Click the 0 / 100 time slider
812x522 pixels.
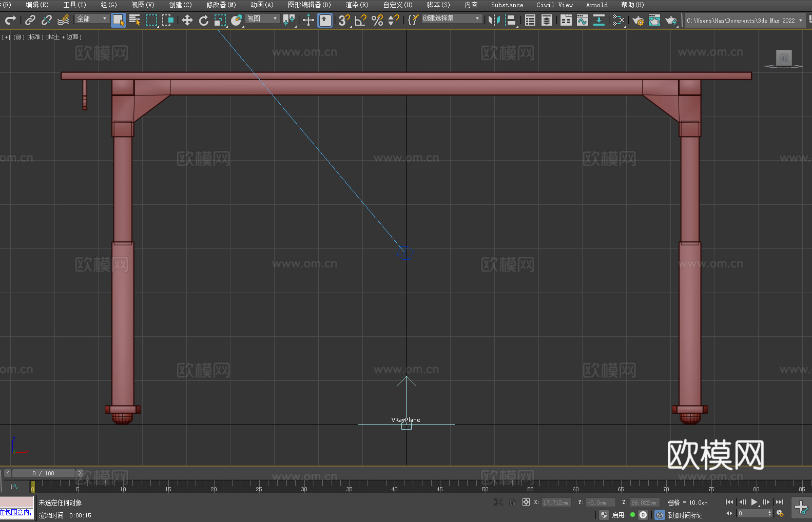pyautogui.click(x=44, y=473)
